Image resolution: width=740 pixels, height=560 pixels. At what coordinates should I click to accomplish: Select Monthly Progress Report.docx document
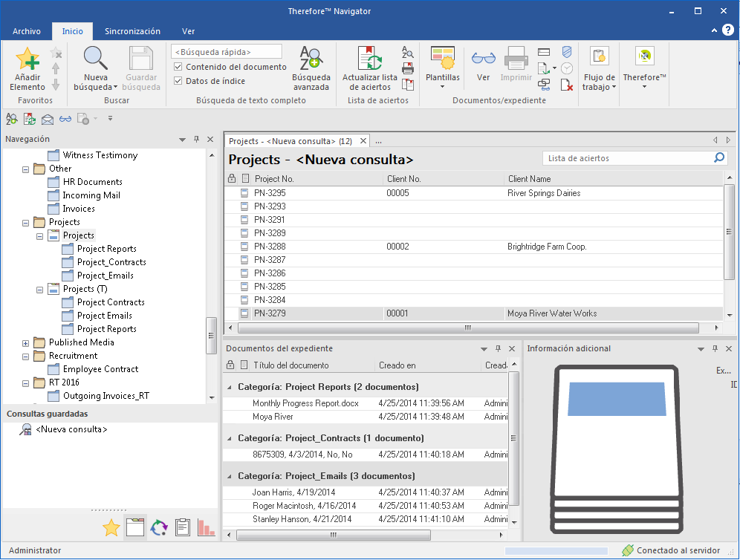[305, 403]
